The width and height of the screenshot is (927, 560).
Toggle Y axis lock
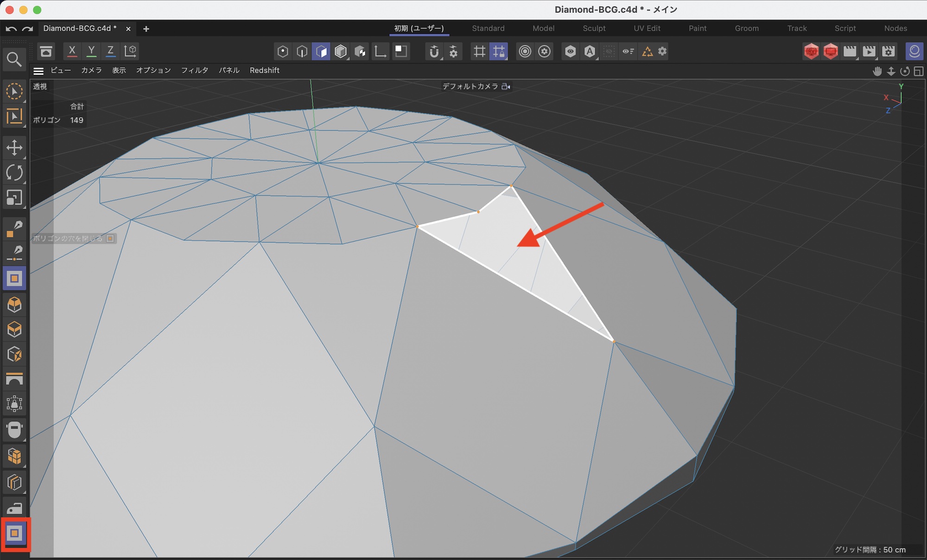point(91,51)
